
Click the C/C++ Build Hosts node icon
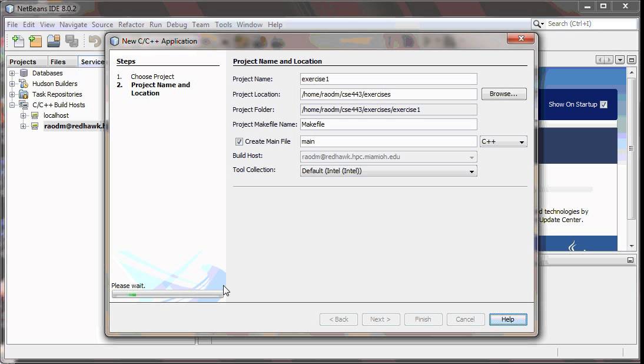[x=24, y=105]
